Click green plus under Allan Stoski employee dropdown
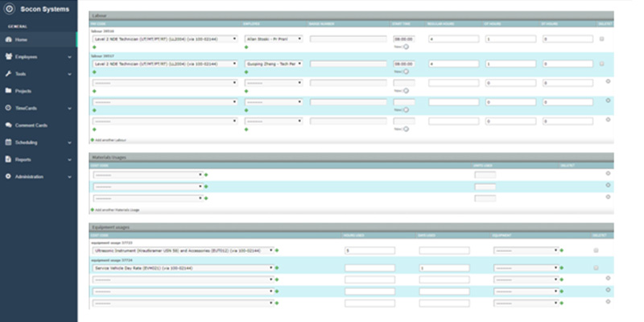Image resolution: width=644 pixels, height=322 pixels. point(246,47)
